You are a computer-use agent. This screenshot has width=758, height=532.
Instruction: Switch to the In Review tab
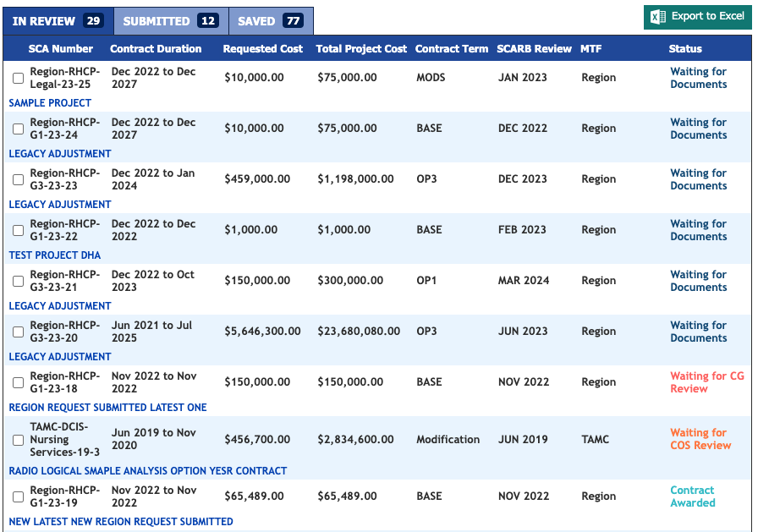pos(58,21)
